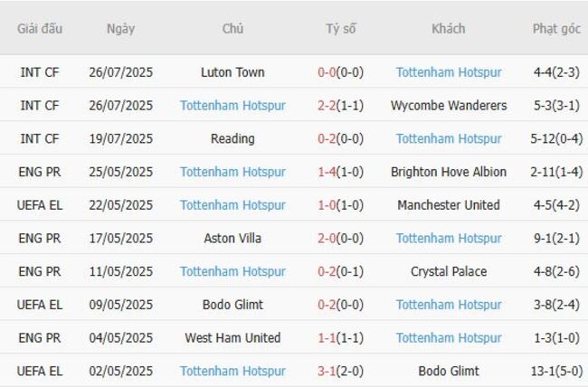Click Bodo Glimt in the 09/05/2025 row
The height and width of the screenshot is (387, 588).
coord(232,305)
